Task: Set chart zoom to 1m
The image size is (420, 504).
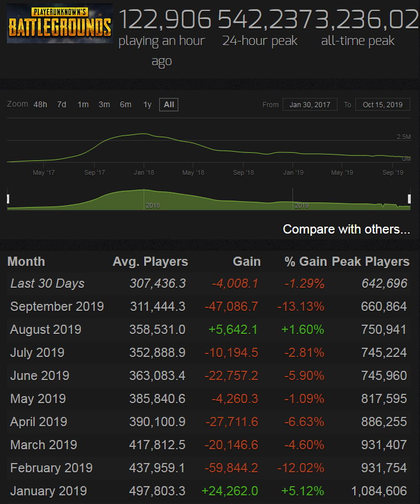Action: click(x=83, y=104)
